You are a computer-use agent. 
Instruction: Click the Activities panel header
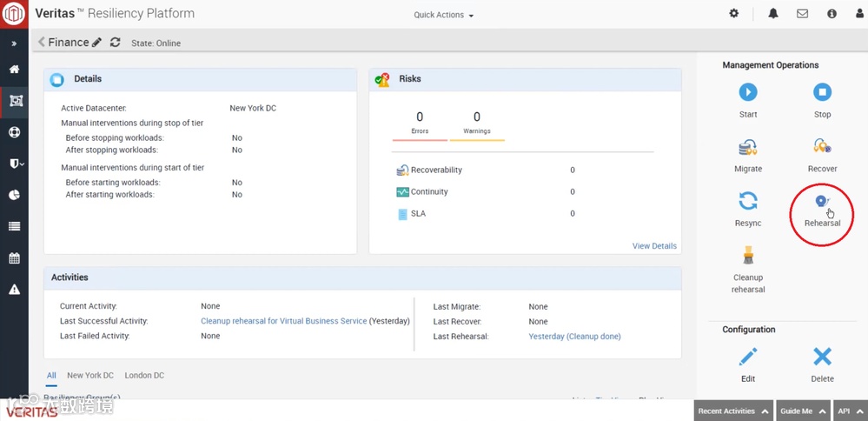click(362, 277)
